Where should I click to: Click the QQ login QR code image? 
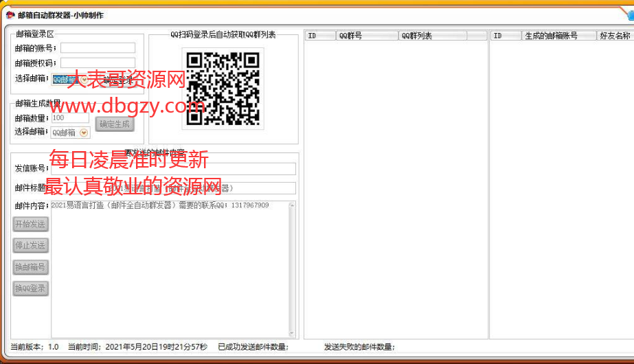(x=223, y=89)
